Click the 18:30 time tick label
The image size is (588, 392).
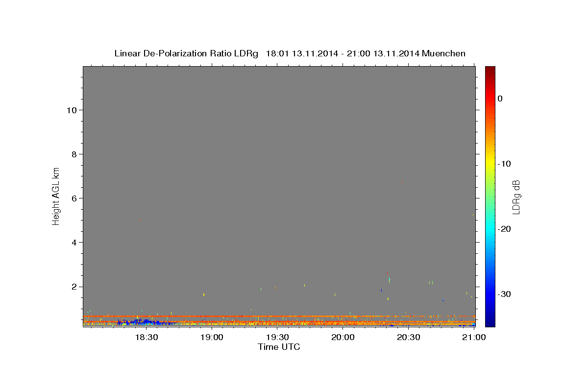tap(146, 338)
